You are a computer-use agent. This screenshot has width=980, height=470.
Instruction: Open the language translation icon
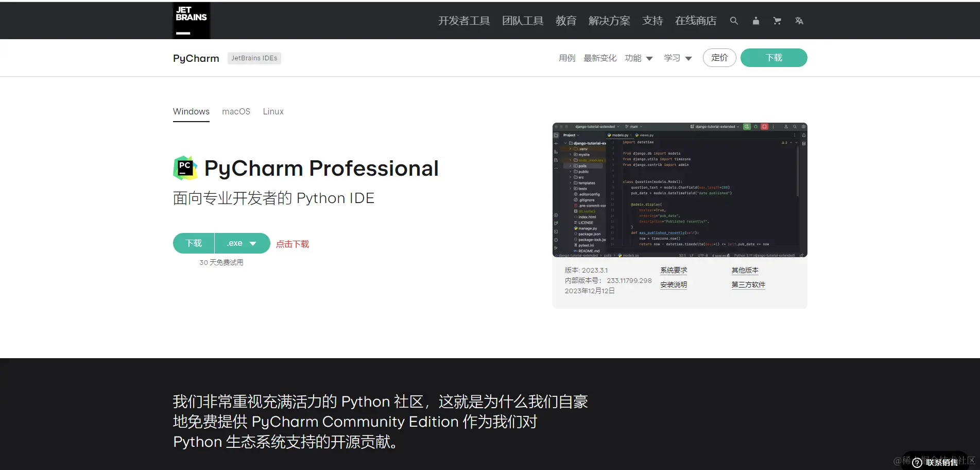pyautogui.click(x=799, y=21)
